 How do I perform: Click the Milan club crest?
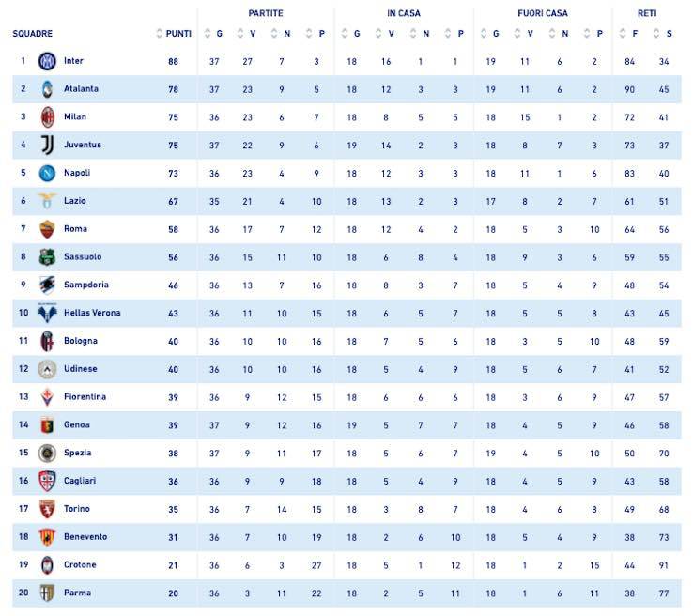(x=47, y=117)
